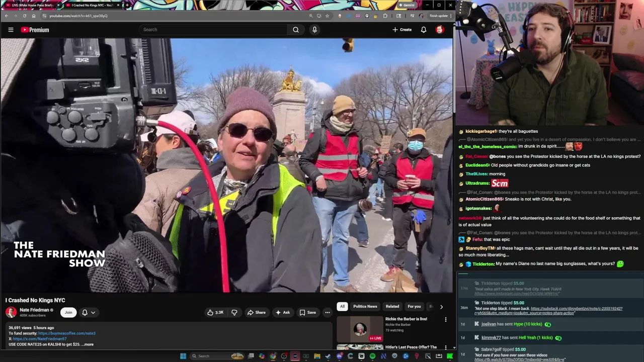Run the search with the magnifier button
Viewport: 644px width, 362px height.
pos(296,30)
